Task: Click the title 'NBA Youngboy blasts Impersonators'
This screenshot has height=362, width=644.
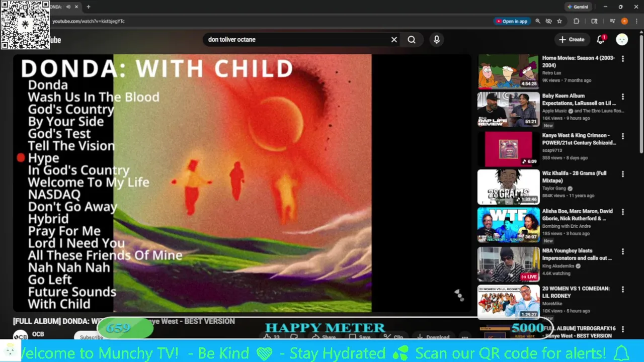Action: pyautogui.click(x=577, y=254)
